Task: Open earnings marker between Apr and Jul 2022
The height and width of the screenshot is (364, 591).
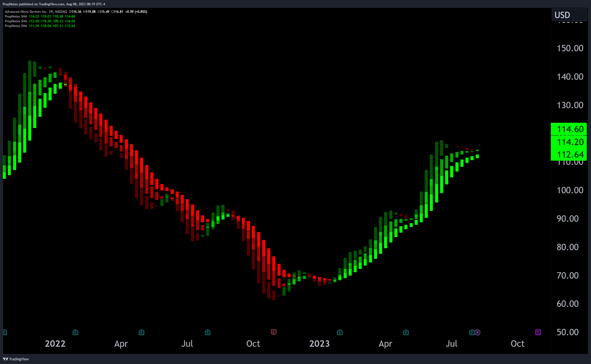Action: click(x=141, y=332)
